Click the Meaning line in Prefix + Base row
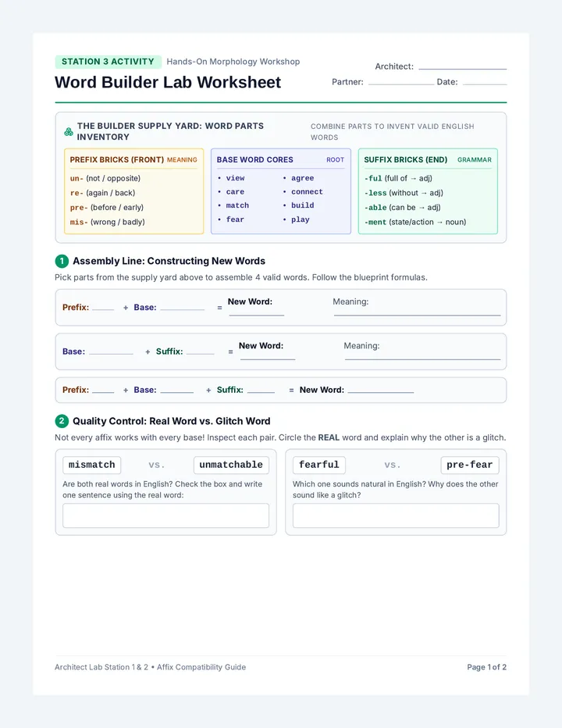 418,315
